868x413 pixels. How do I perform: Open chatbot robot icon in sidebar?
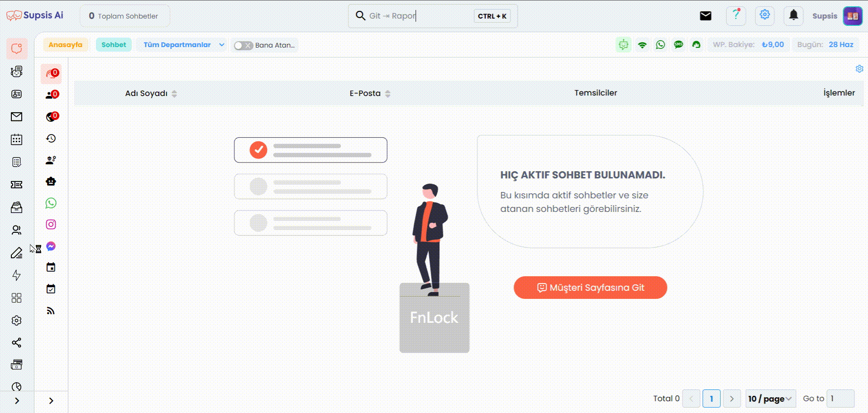click(x=51, y=182)
